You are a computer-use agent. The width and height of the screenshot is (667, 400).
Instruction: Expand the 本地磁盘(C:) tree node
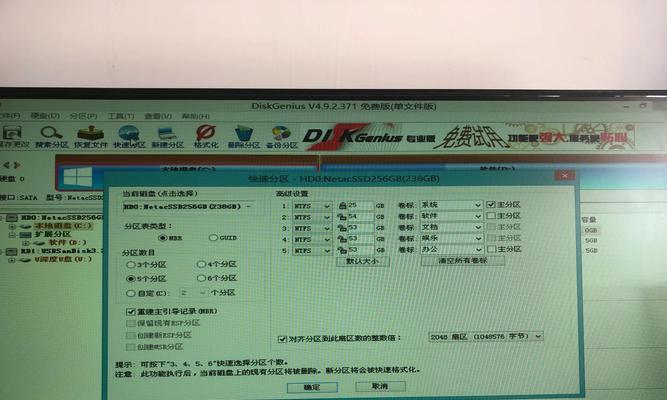[x=12, y=226]
